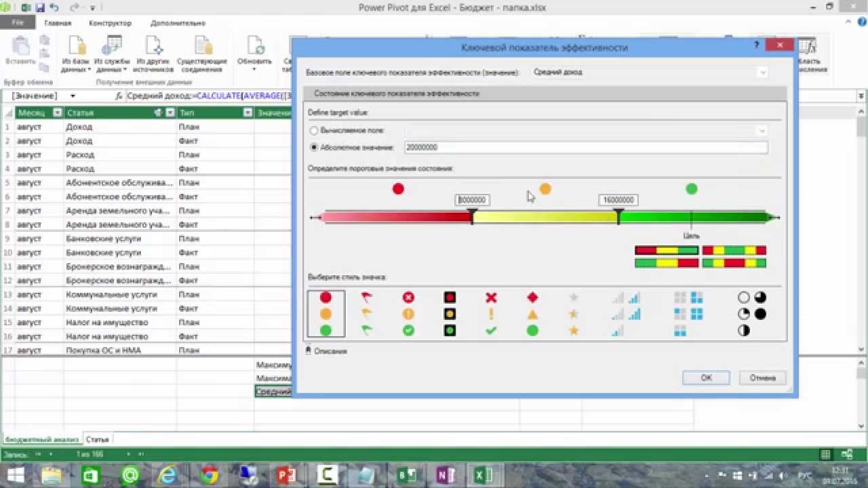The height and width of the screenshot is (488, 868).
Task: Open PowerPoint from the taskbar
Action: click(x=288, y=476)
